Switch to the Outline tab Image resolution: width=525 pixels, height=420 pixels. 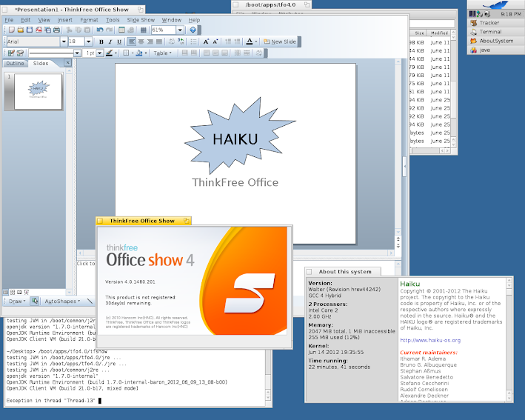point(15,63)
